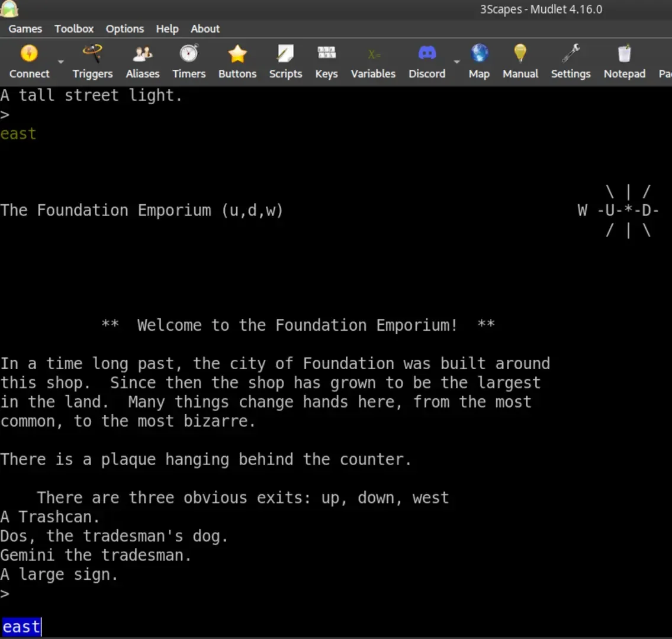
Task: Open the Options menu
Action: point(125,28)
